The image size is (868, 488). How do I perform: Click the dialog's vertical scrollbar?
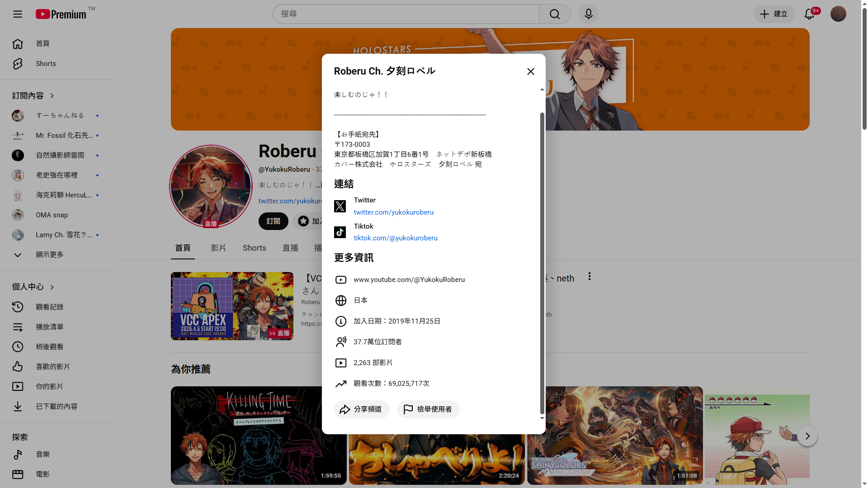[542, 262]
